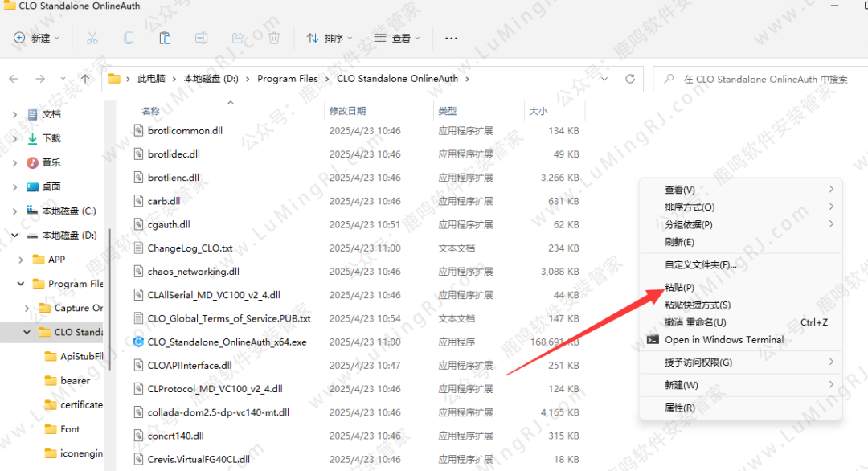
Task: Click Program Files in the address breadcrumb
Action: point(288,79)
